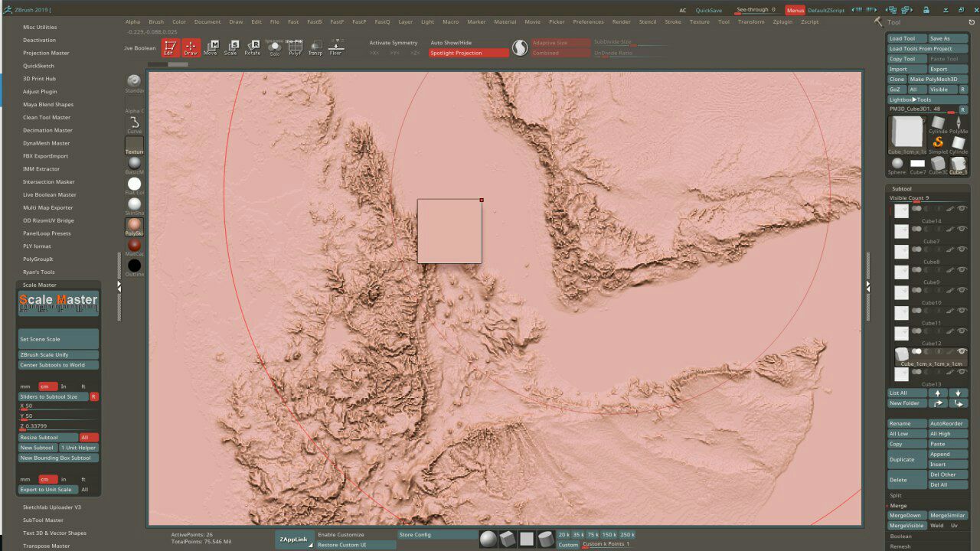The width and height of the screenshot is (980, 551).
Task: Select the Move gizmo tool
Action: coord(211,47)
